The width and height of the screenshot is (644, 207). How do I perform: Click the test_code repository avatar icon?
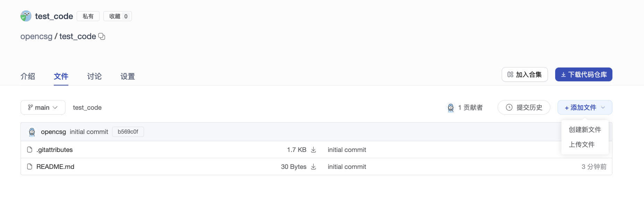(x=26, y=16)
